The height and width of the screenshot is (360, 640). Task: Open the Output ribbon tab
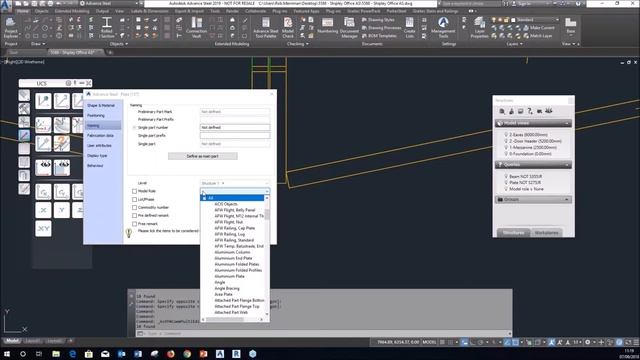tap(102, 11)
